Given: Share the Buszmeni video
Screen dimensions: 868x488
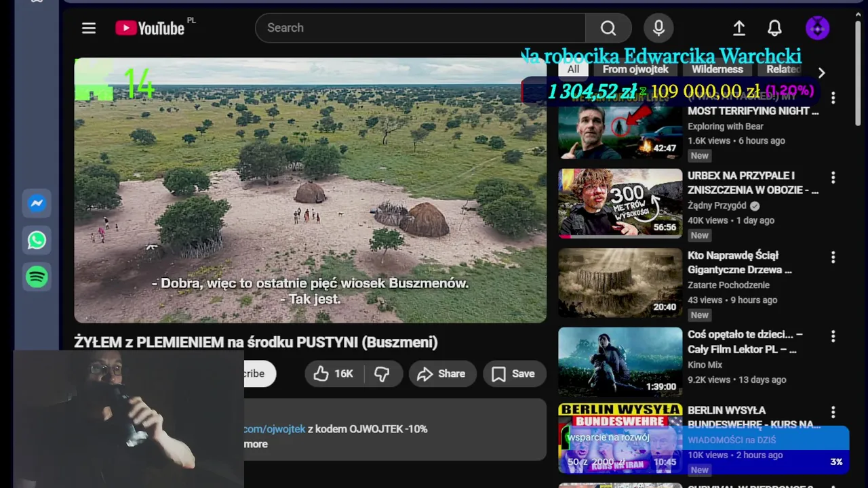Looking at the screenshot, I should 441,373.
